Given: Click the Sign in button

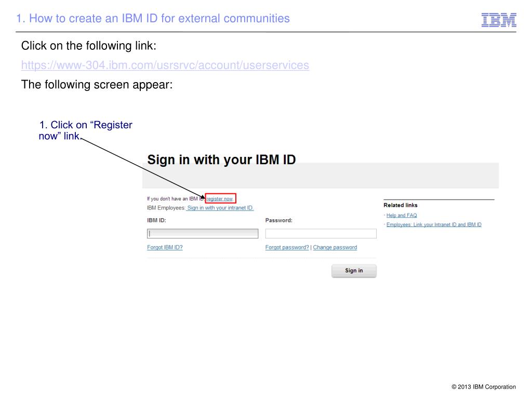Looking at the screenshot, I should click(x=354, y=271).
